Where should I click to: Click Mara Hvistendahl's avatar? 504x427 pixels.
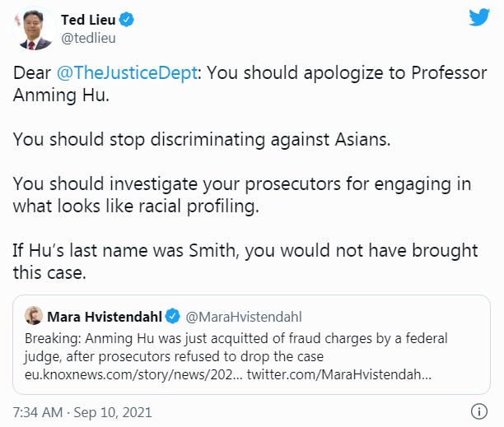[x=34, y=316]
